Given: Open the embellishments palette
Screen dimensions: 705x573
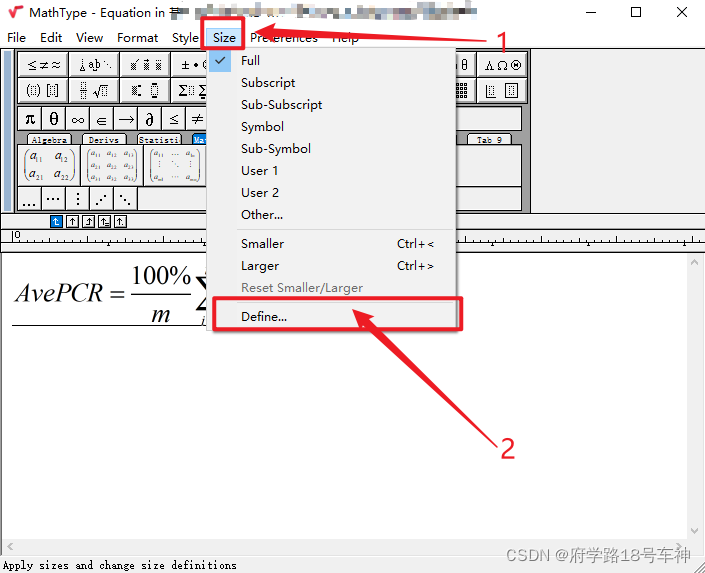Looking at the screenshot, I should tap(145, 65).
